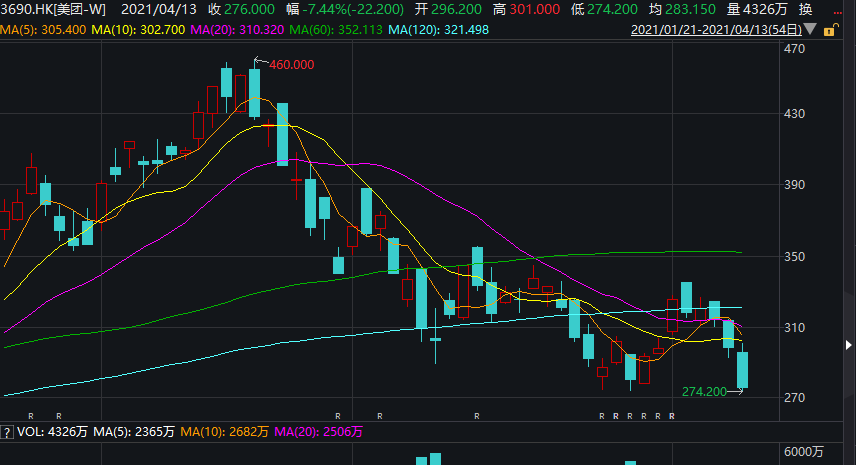The image size is (856, 465).
Task: Click the date range 2021/01/21-2021/04/13(54日) link
Action: 716,30
